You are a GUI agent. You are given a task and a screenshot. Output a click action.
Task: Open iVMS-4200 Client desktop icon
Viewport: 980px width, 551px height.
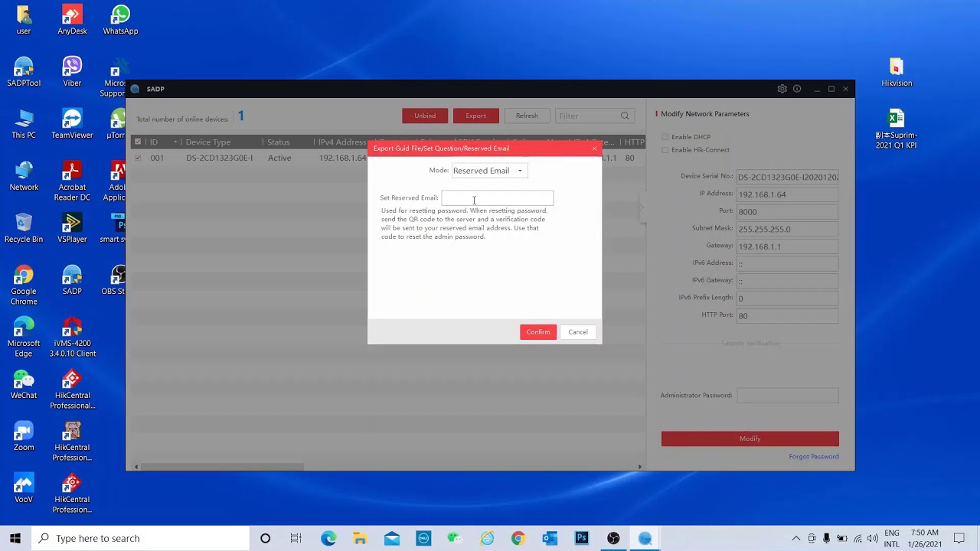click(x=72, y=337)
